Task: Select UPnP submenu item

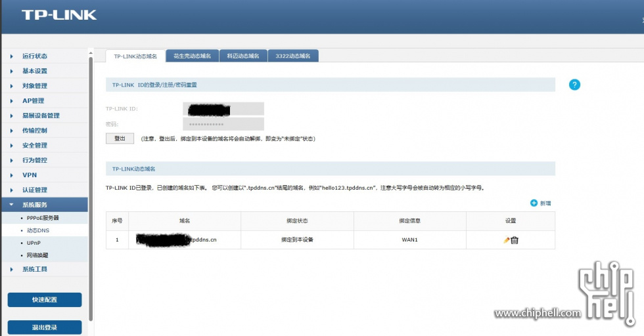Action: coord(34,243)
